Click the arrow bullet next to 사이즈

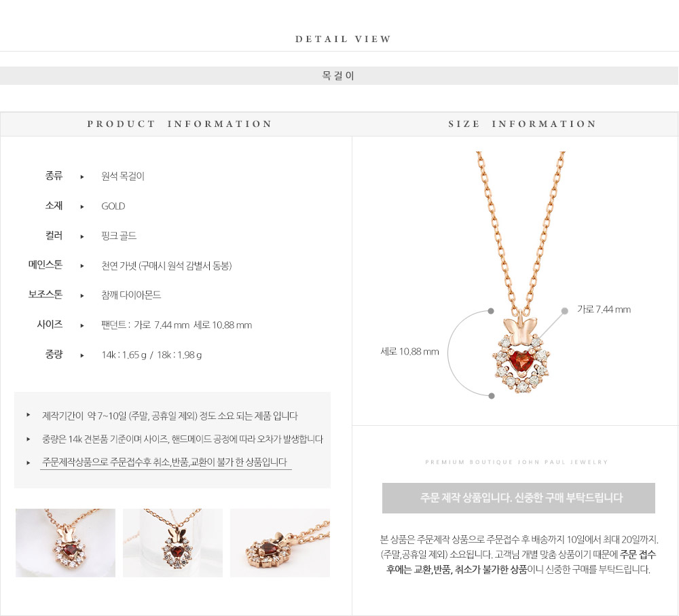point(82,325)
